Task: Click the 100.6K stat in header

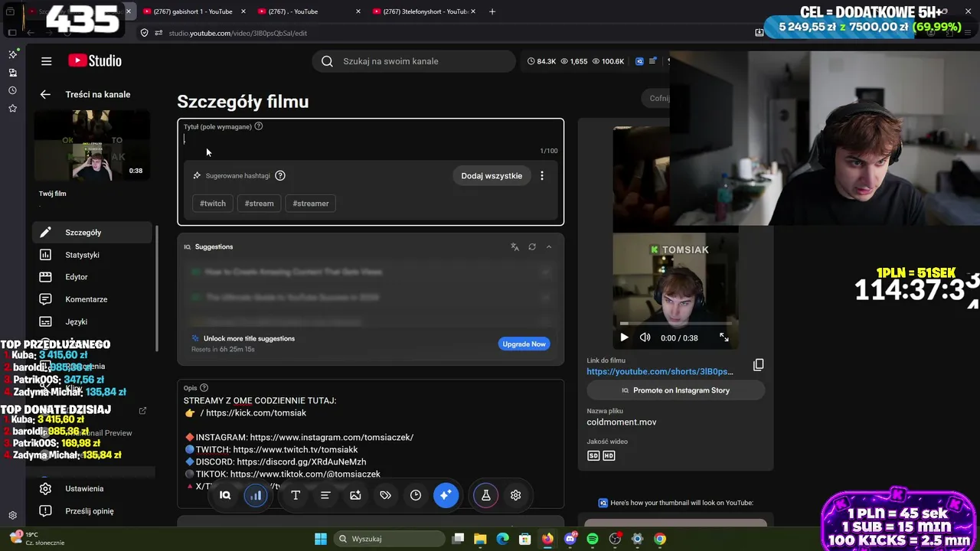Action: pos(607,61)
